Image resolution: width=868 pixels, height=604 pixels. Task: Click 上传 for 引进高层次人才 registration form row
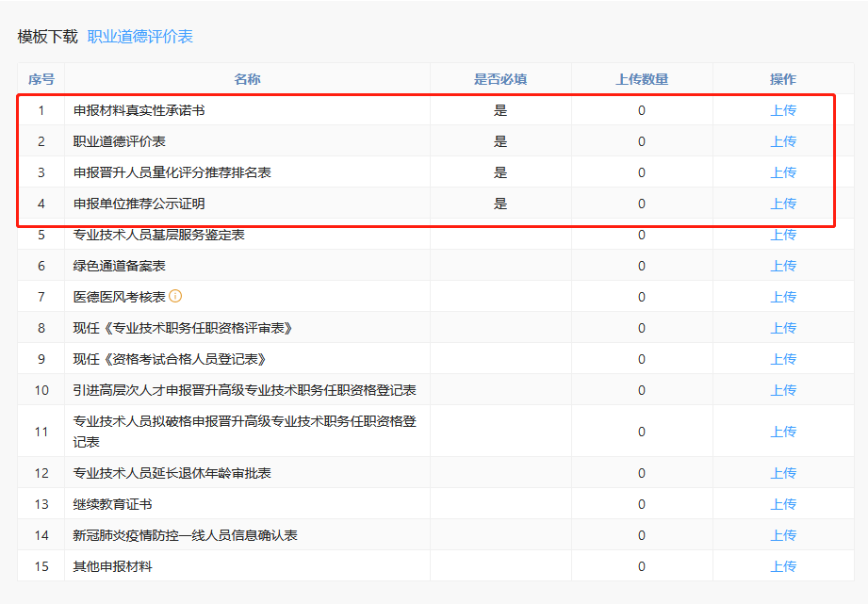[783, 390]
